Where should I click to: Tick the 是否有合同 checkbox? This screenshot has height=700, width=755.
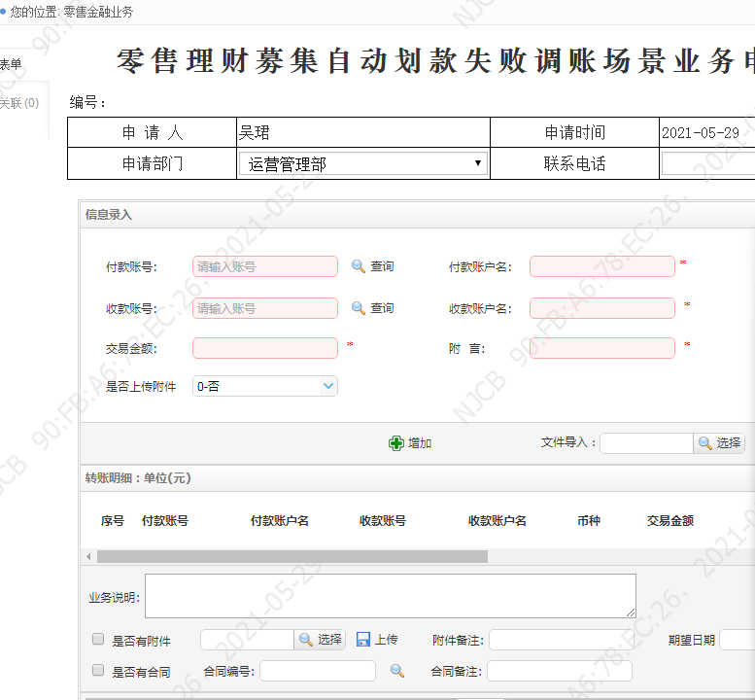98,670
